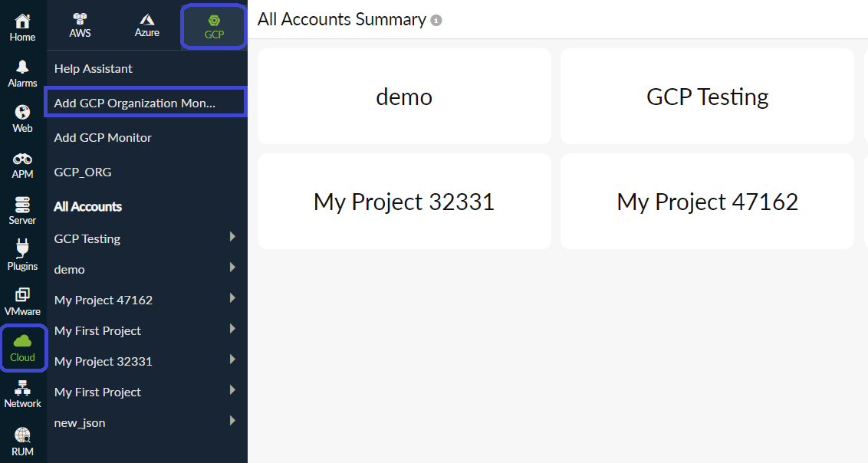Open Network monitoring from the sidebar
Viewport: 868px width, 463px height.
click(22, 393)
